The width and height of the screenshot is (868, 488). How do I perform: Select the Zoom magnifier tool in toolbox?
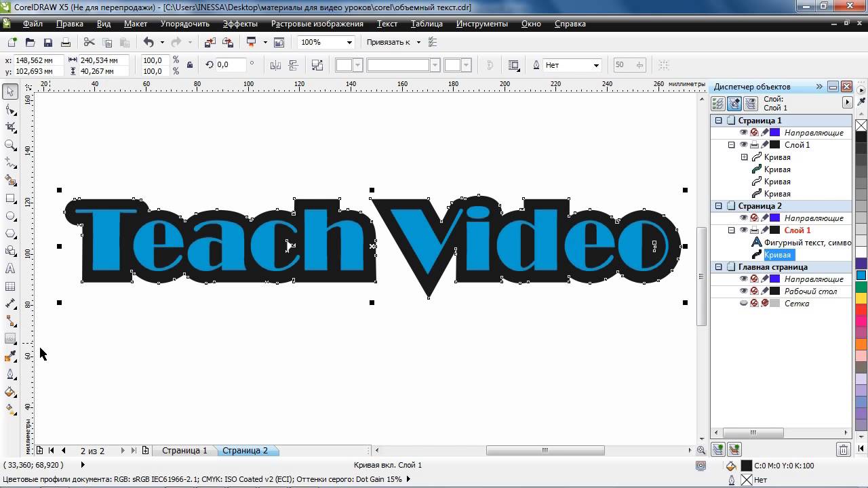point(10,144)
